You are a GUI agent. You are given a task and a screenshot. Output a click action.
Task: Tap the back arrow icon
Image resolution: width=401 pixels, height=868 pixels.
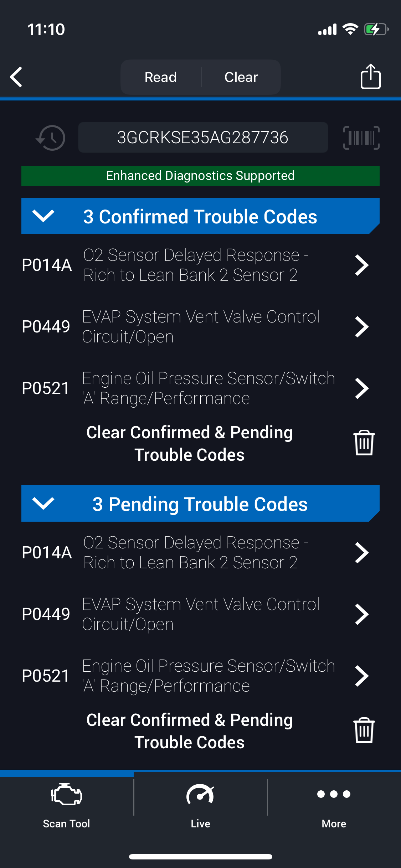[16, 77]
